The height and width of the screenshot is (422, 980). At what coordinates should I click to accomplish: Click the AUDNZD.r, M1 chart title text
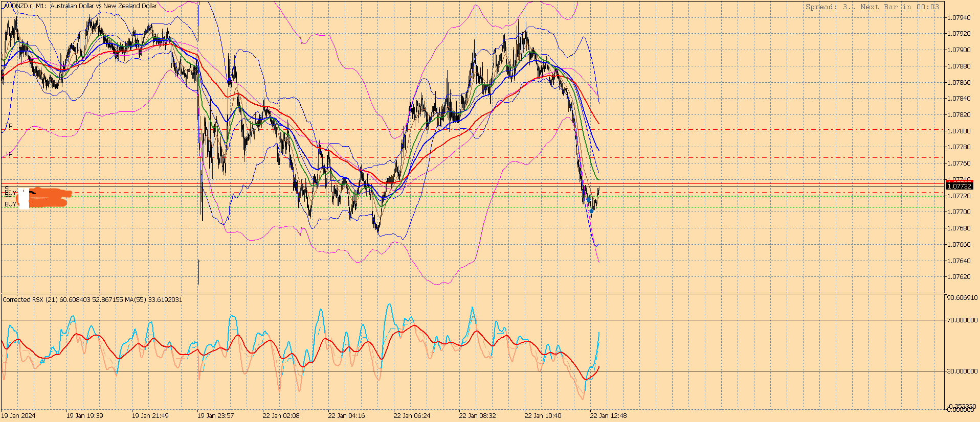tap(80, 6)
